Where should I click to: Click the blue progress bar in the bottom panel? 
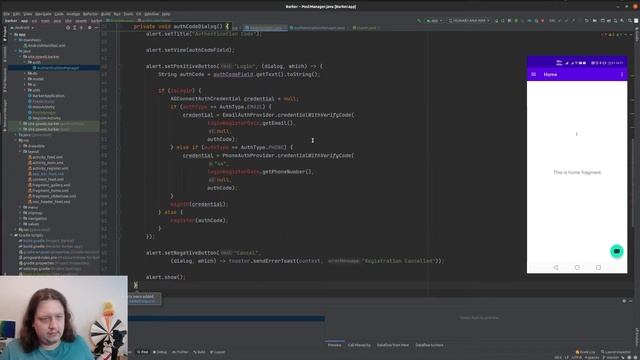(x=227, y=318)
